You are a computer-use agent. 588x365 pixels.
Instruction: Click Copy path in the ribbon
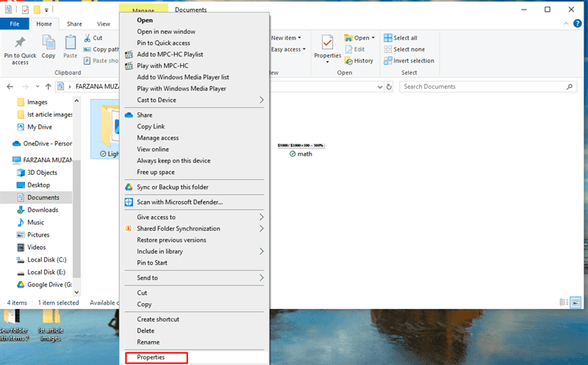(x=101, y=49)
